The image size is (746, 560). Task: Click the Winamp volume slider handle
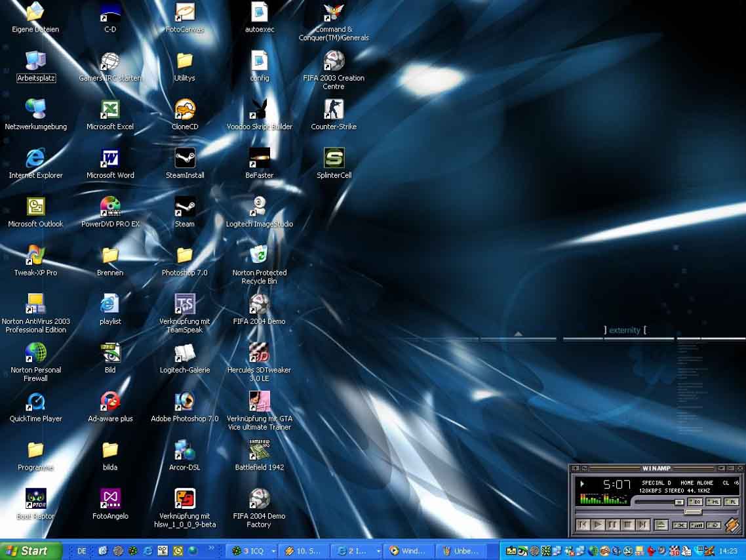pos(679,502)
